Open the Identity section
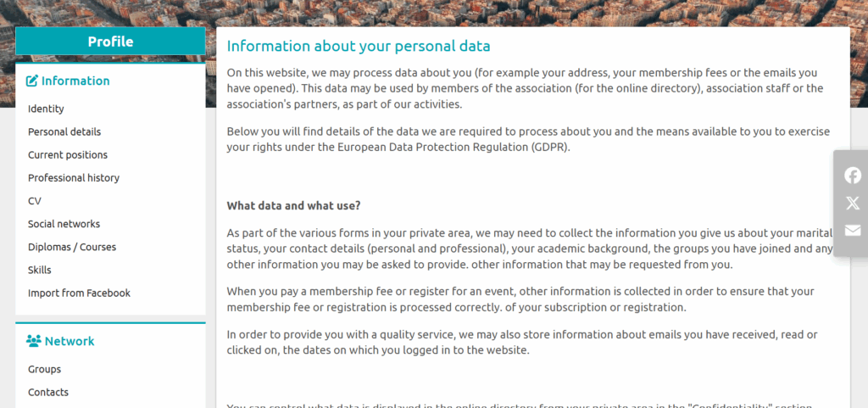 click(x=46, y=109)
